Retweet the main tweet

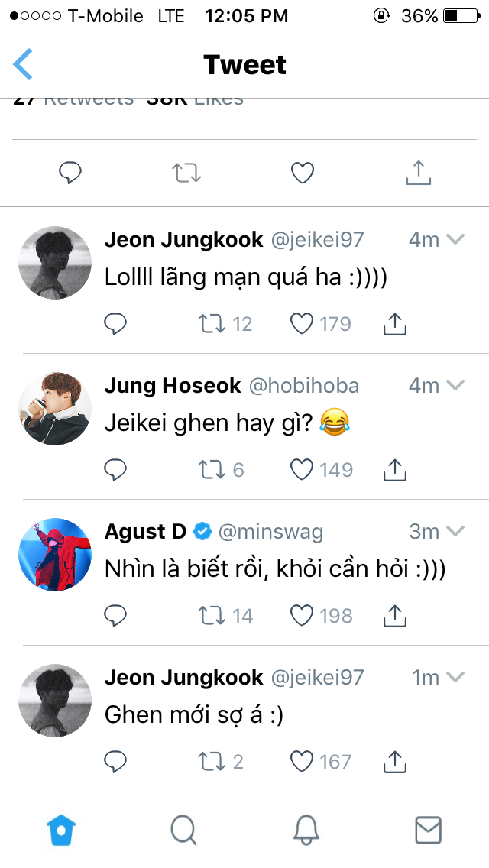186,173
